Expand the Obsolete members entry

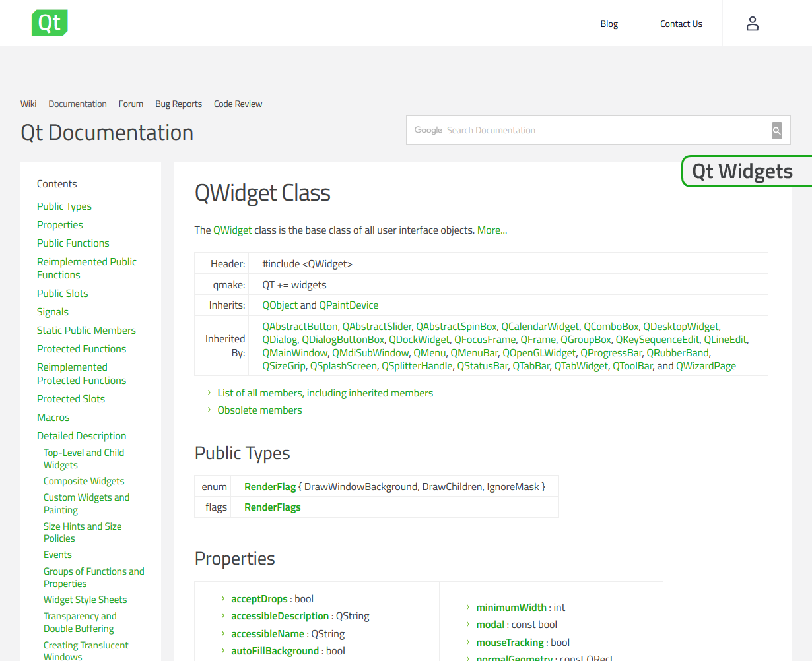pyautogui.click(x=259, y=410)
